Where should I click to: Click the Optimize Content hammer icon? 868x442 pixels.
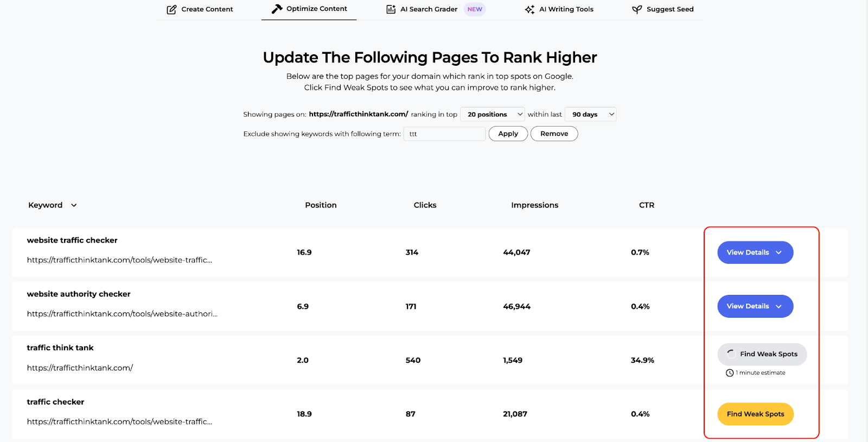click(x=277, y=9)
